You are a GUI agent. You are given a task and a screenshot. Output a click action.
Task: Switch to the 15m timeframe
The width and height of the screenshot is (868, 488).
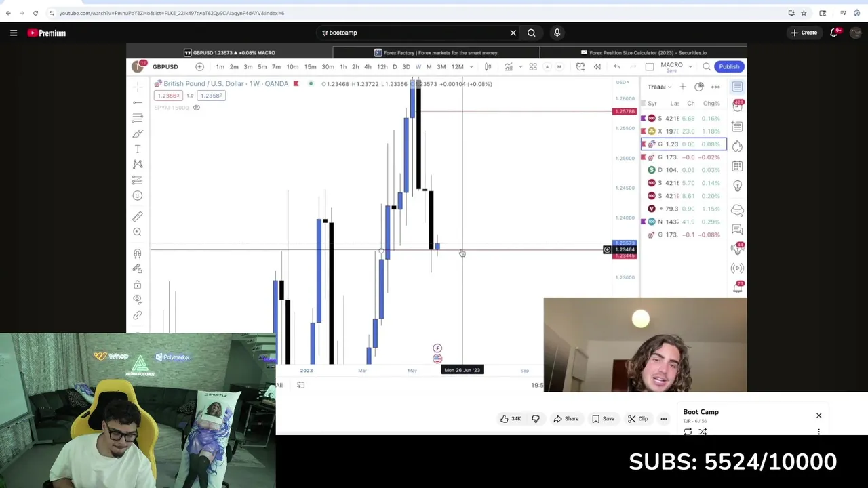tap(310, 66)
